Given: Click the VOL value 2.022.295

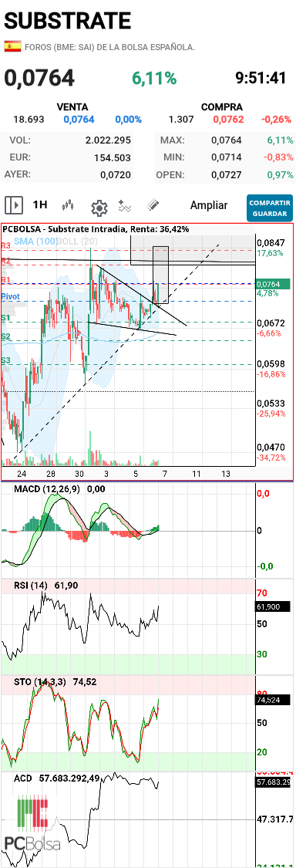Looking at the screenshot, I should tap(108, 140).
